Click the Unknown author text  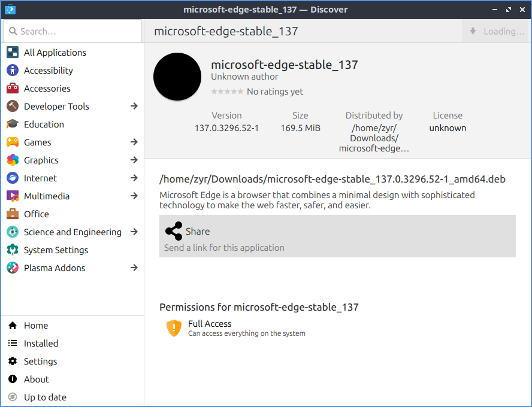tap(244, 77)
